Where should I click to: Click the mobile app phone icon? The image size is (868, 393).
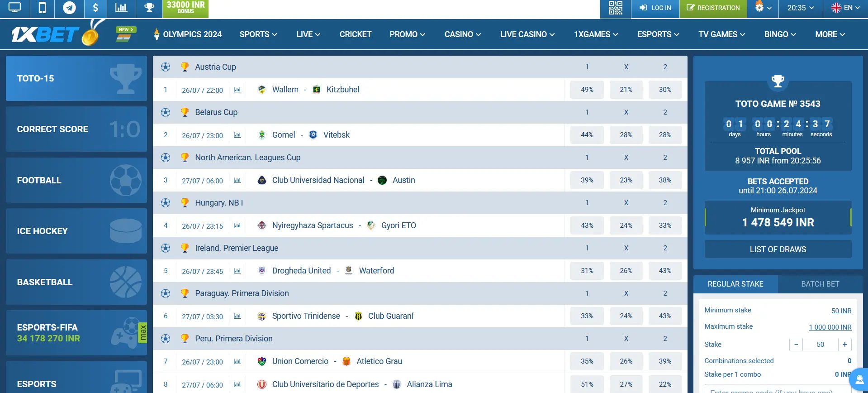tap(42, 8)
